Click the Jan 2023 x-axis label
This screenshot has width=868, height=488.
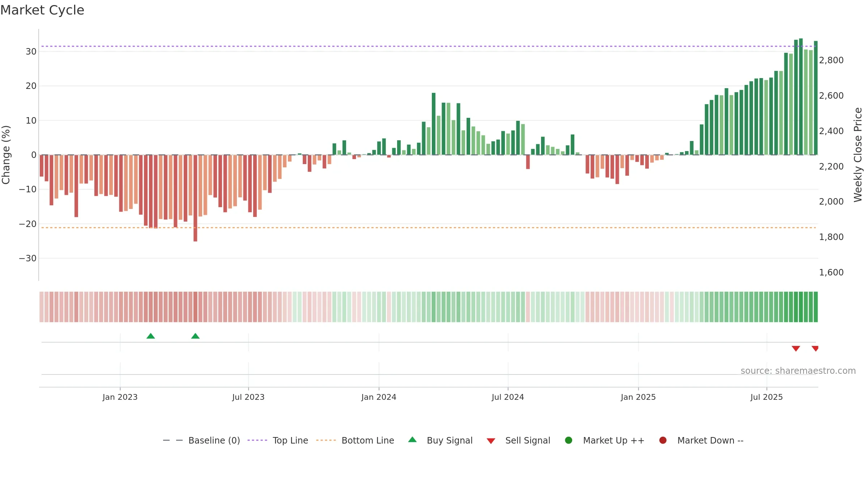click(120, 397)
